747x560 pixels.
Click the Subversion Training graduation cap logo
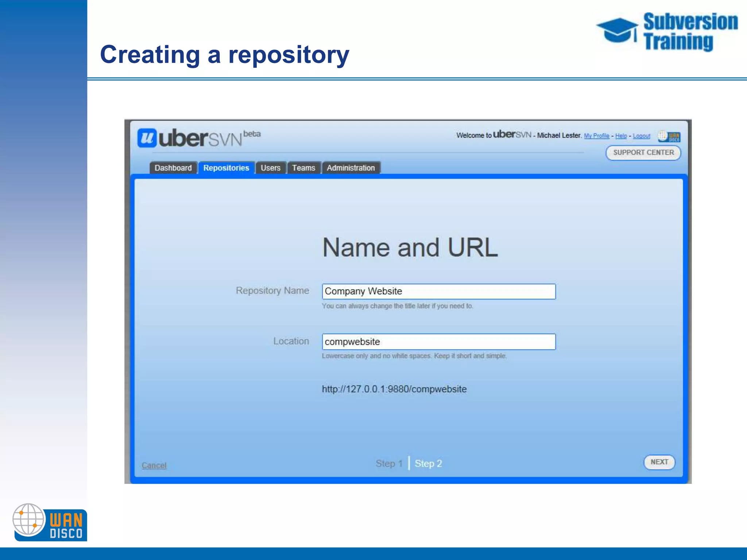618,31
